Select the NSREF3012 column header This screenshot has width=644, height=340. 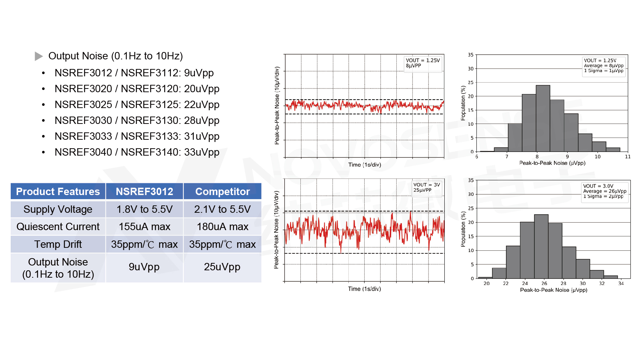point(144,192)
